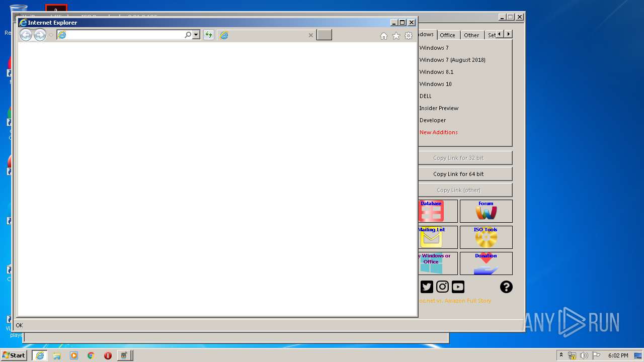
Task: Open the Mailing List icon button
Action: pyautogui.click(x=438, y=237)
